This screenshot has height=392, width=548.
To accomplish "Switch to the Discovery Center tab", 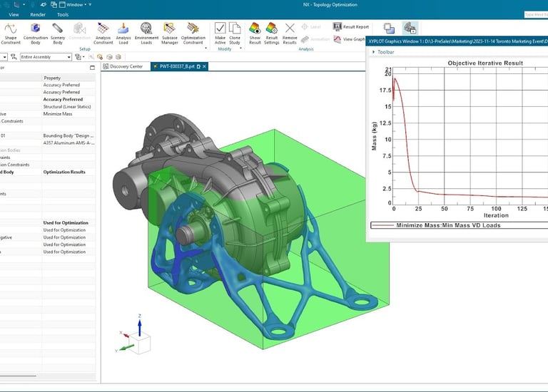I will 123,66.
